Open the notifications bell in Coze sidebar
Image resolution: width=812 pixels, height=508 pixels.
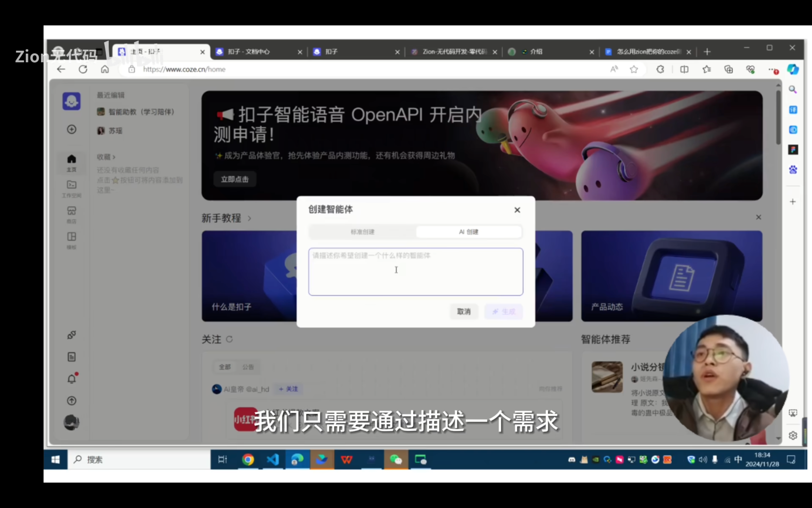[x=72, y=379]
